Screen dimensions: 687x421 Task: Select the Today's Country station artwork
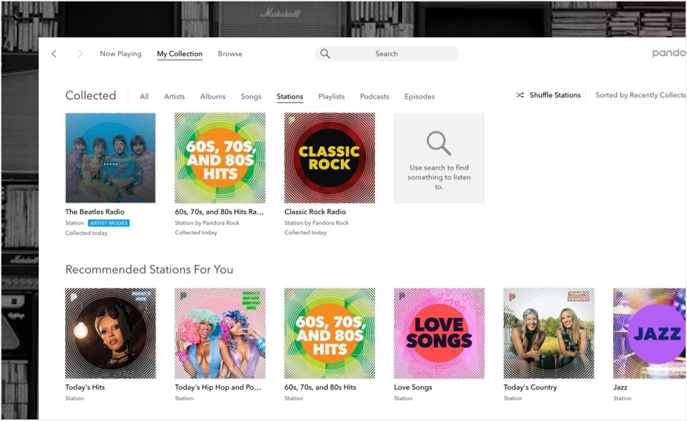point(548,334)
